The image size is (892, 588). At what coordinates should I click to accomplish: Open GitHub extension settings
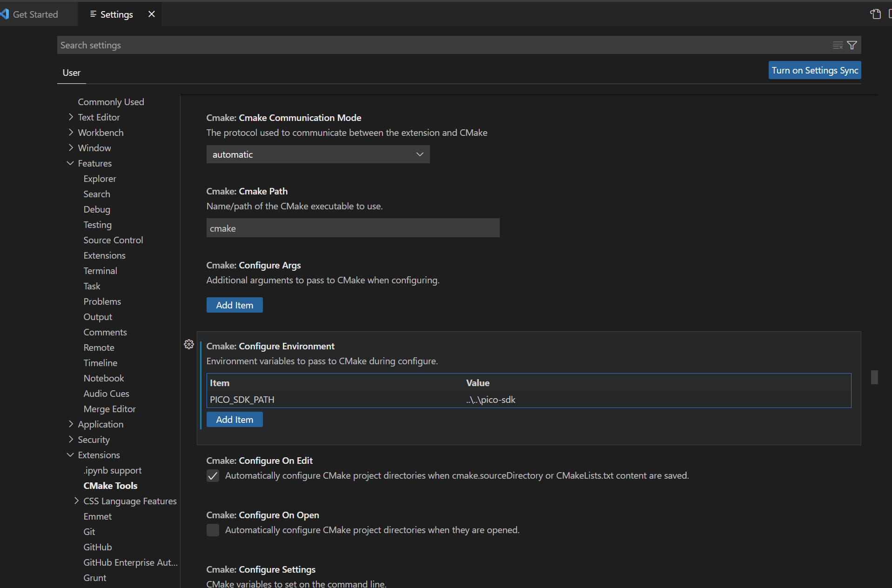pos(97,547)
